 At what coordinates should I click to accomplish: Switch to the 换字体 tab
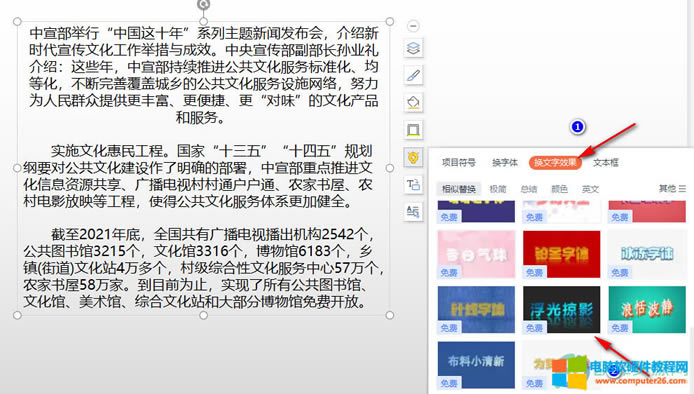[505, 162]
